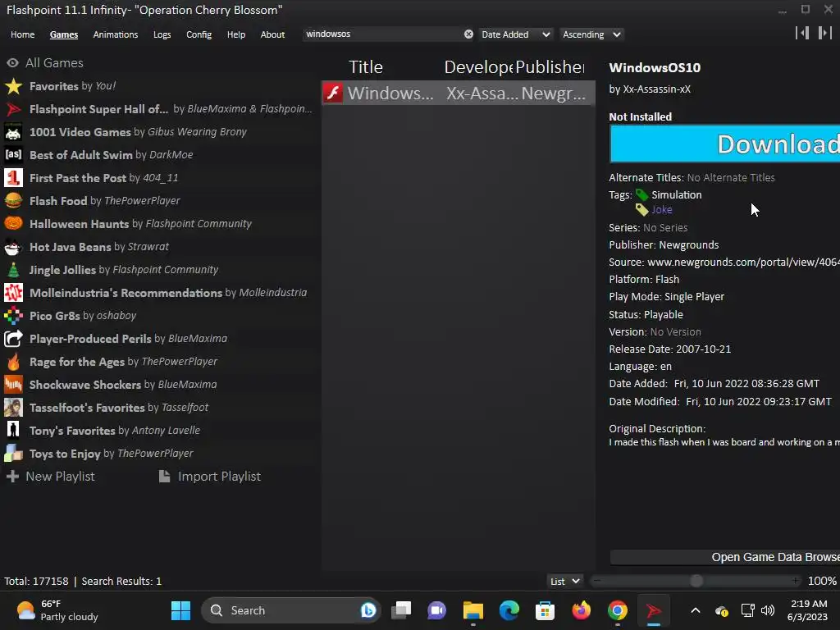The height and width of the screenshot is (630, 840).
Task: Open the Animations tab
Action: coord(115,34)
